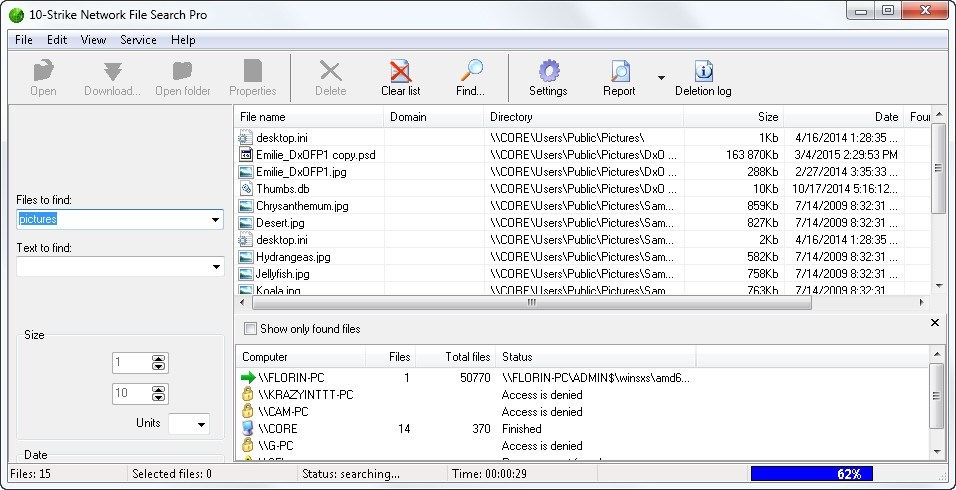
Task: Sort computers by Total files column
Action: [x=455, y=357]
